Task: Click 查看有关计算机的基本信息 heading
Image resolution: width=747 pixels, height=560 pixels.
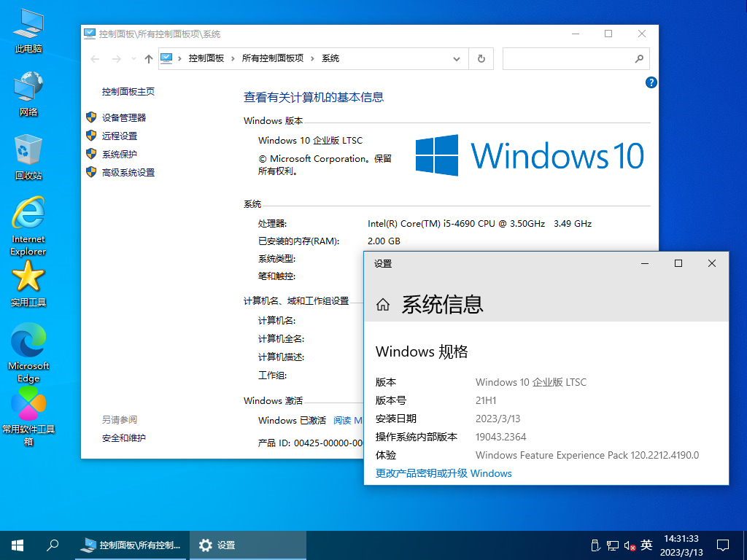Action: point(314,97)
